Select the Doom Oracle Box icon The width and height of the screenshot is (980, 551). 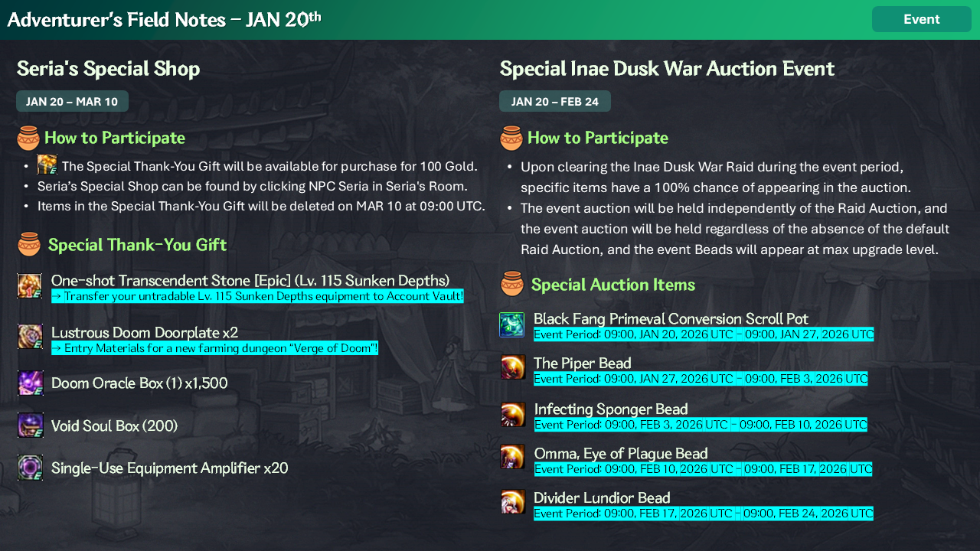(x=30, y=383)
